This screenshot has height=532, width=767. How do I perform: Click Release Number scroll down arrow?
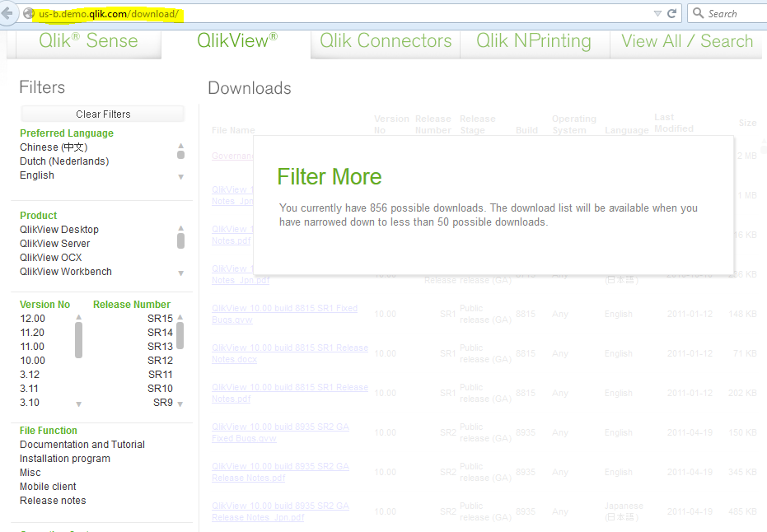point(180,404)
